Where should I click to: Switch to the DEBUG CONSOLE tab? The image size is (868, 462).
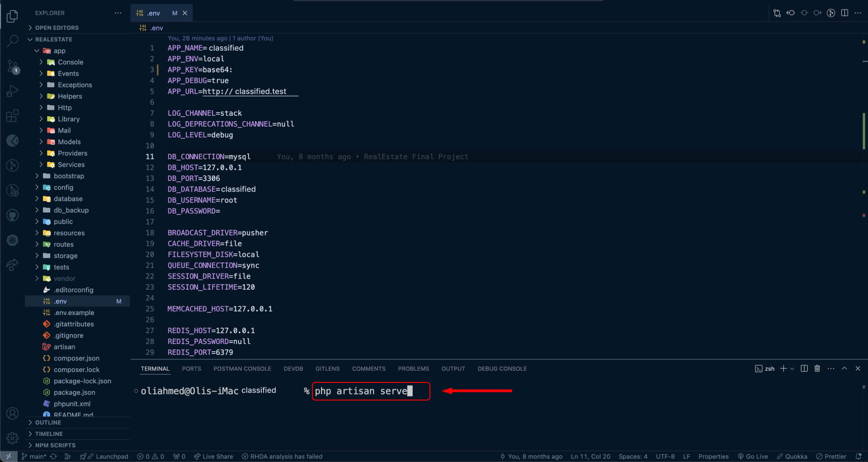point(502,369)
